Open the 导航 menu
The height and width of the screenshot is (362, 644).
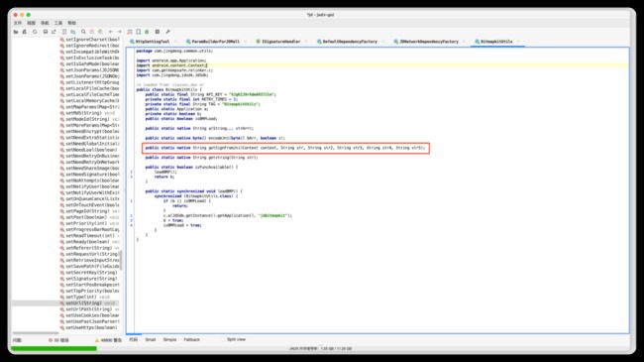pos(45,23)
